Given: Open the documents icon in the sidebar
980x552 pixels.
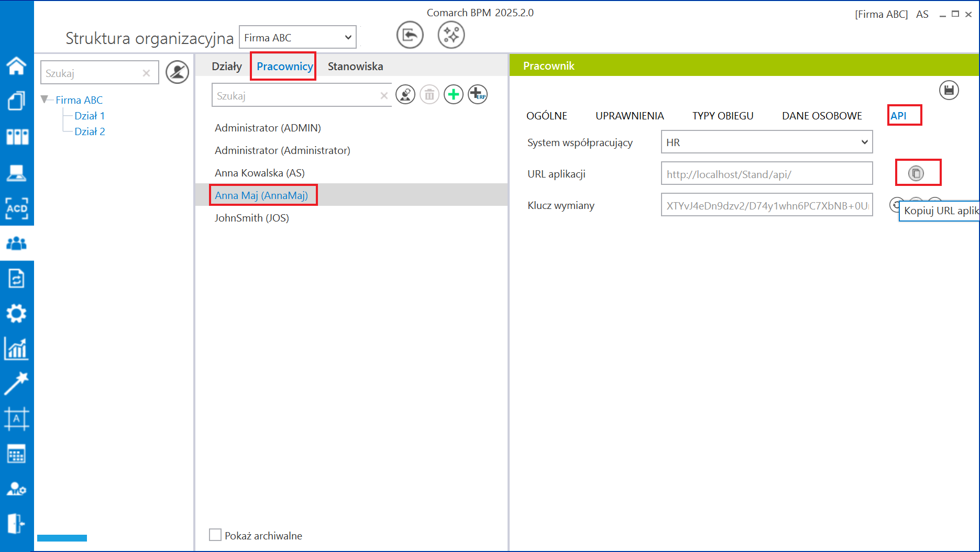Looking at the screenshot, I should point(16,101).
